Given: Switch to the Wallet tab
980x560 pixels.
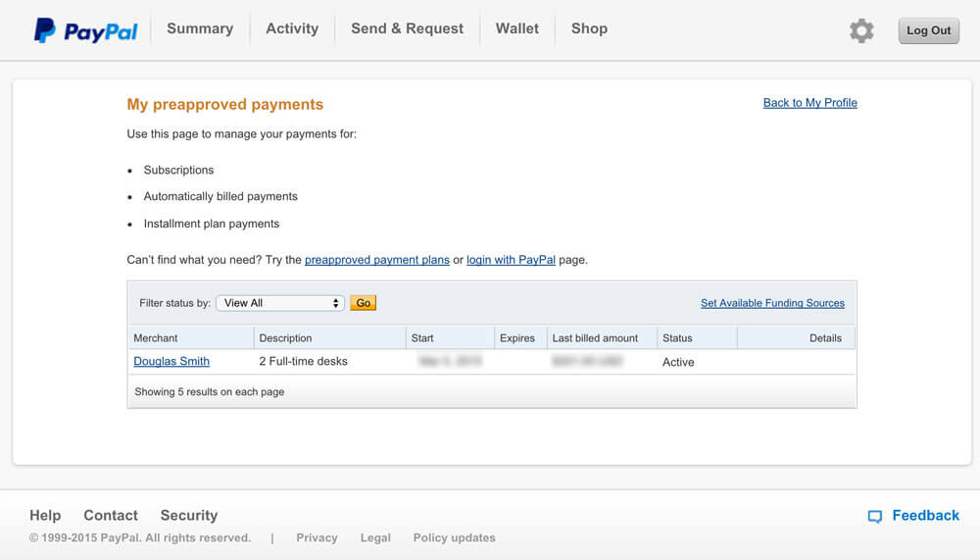Looking at the screenshot, I should pyautogui.click(x=516, y=28).
